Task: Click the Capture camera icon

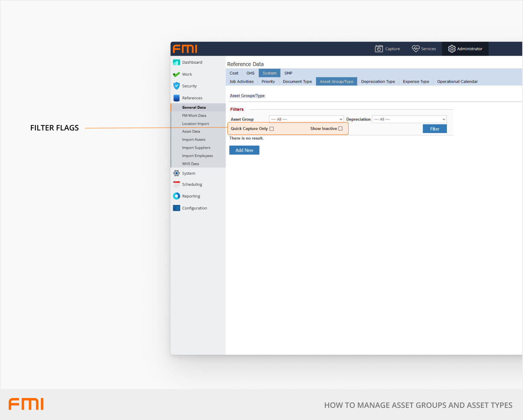Action: coord(379,49)
